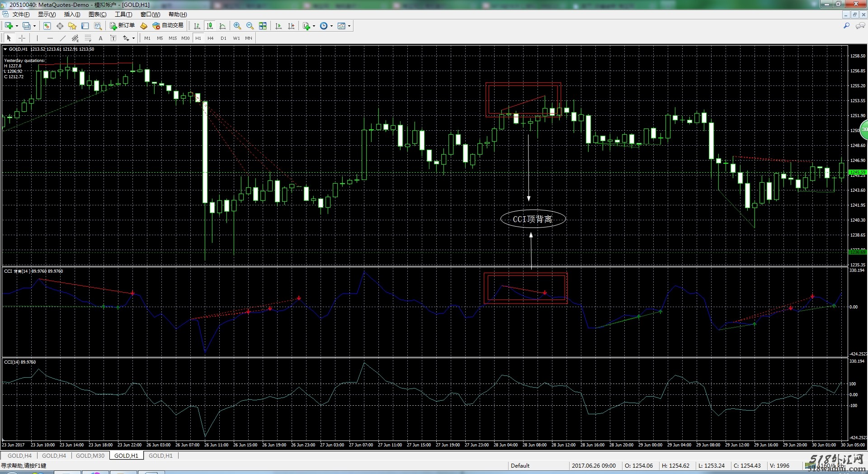Open the chat bubbles icon
Image resolution: width=868 pixels, height=474 pixels.
click(860, 26)
